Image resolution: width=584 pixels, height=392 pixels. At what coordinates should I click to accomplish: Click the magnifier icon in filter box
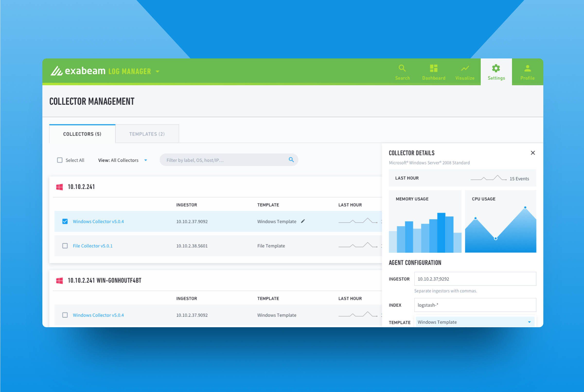(291, 160)
